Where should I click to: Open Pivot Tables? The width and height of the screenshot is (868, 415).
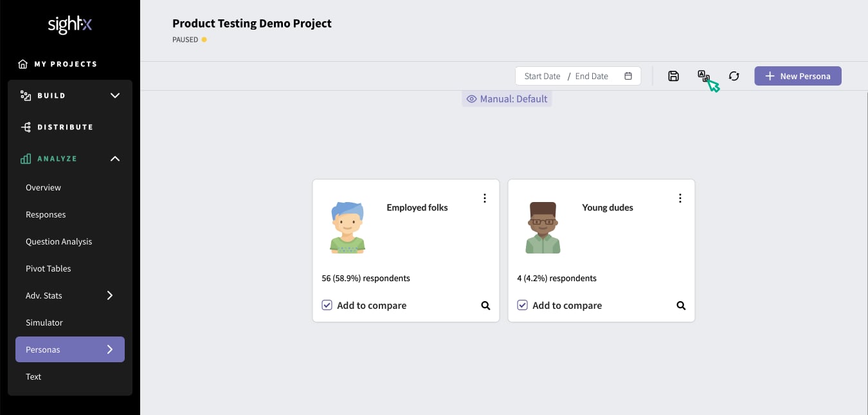[x=48, y=268]
